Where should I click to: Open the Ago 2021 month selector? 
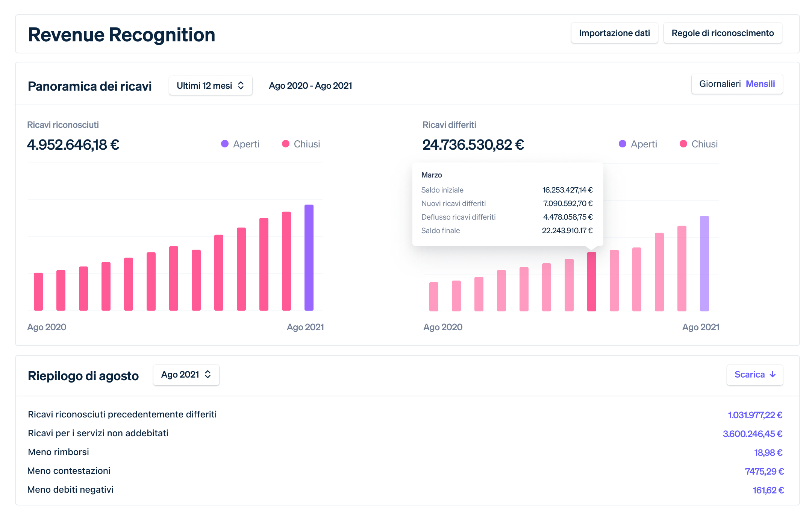point(186,375)
